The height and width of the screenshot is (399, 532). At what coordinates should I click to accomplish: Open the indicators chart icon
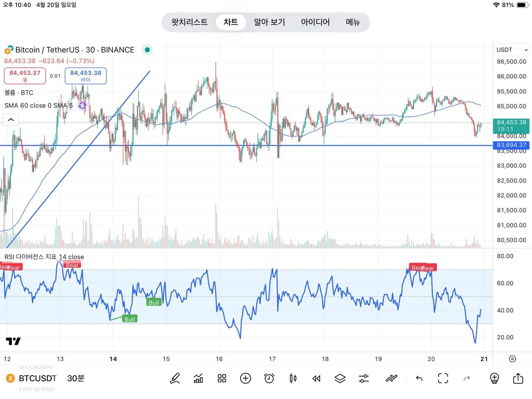[198, 378]
